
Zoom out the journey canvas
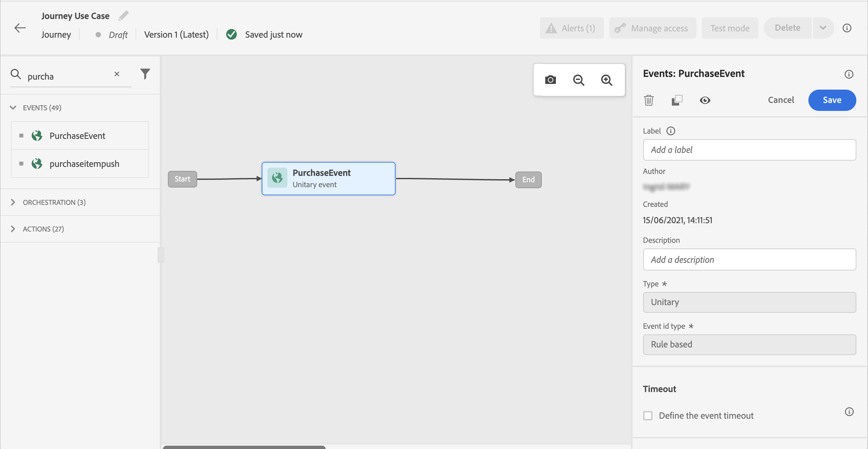pos(578,80)
